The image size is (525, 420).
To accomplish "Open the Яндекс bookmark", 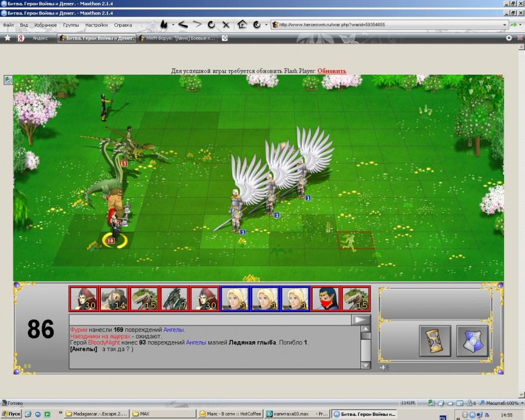I will tap(33, 38).
